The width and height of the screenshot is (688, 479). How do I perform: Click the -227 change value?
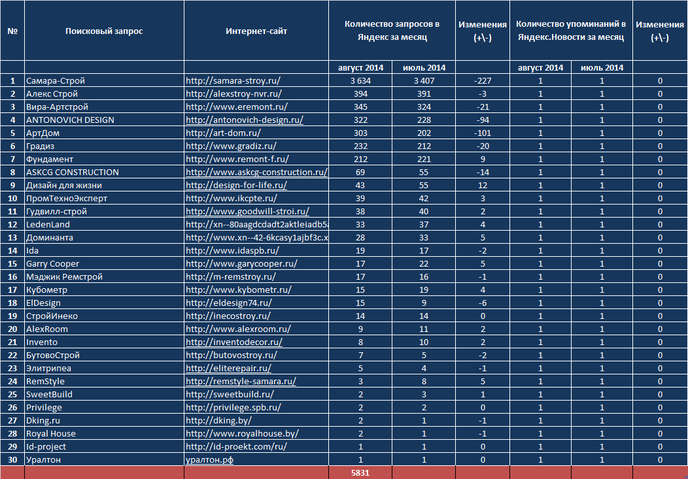point(483,81)
